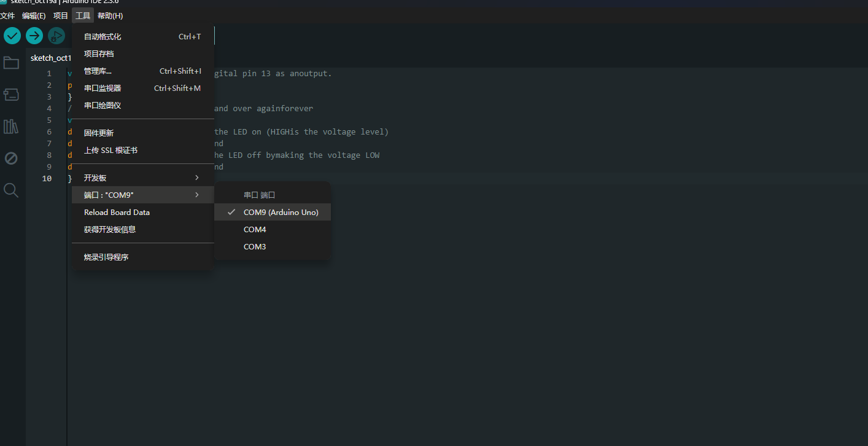Select COM3 port
The image size is (868, 446).
click(273, 246)
